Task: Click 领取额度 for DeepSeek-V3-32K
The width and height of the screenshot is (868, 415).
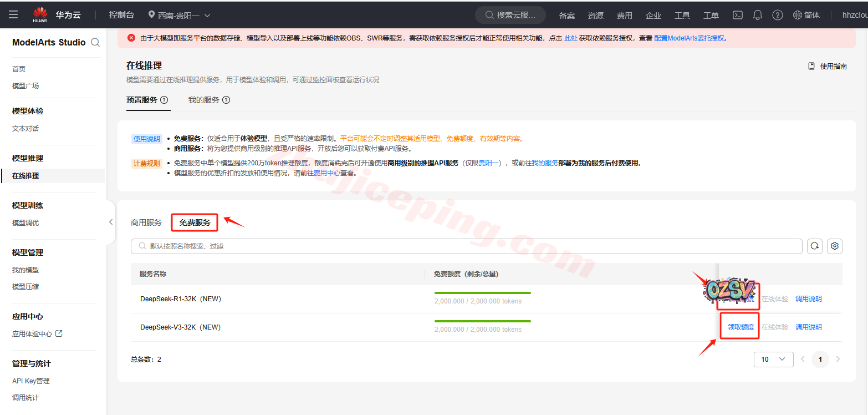Action: click(741, 327)
